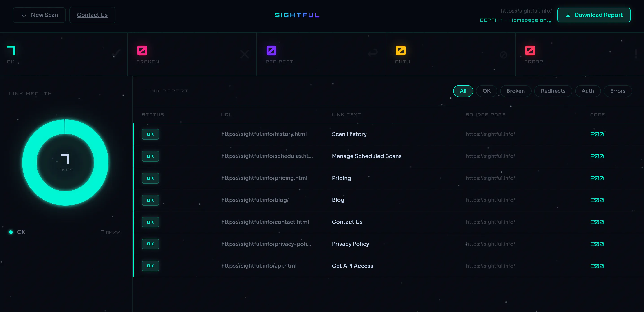Show only Errors in link report
The height and width of the screenshot is (312, 644).
coord(618,91)
